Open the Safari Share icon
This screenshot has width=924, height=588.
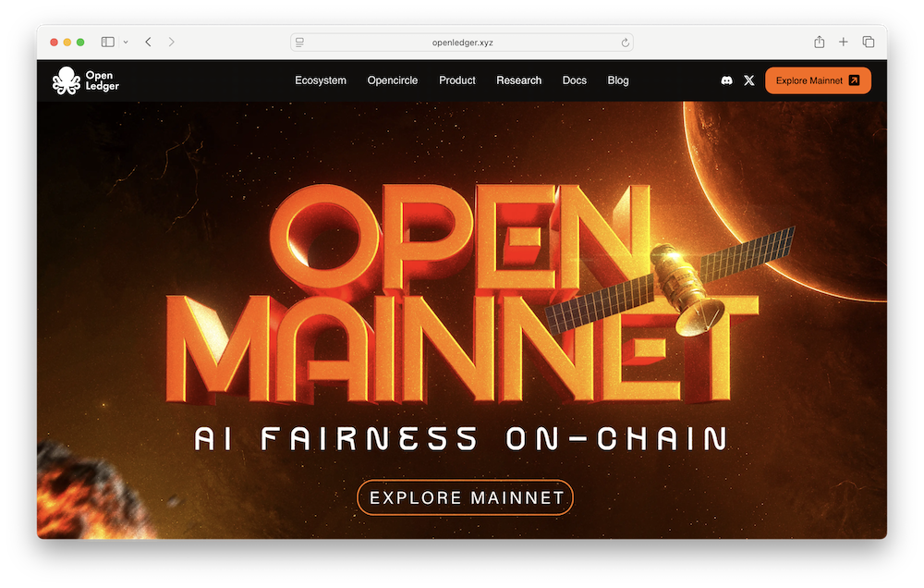[x=819, y=42]
